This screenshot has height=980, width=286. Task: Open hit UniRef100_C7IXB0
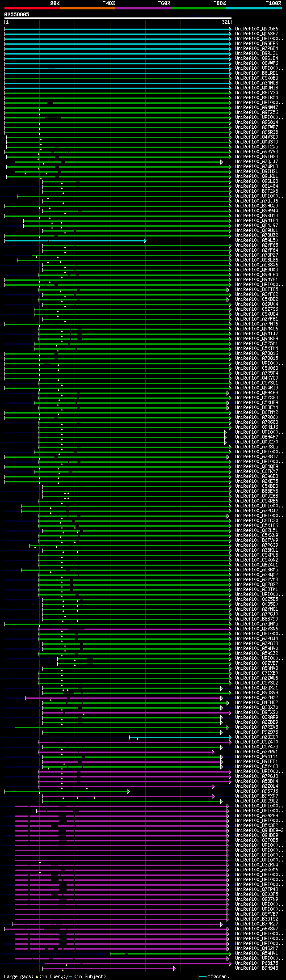257,673
